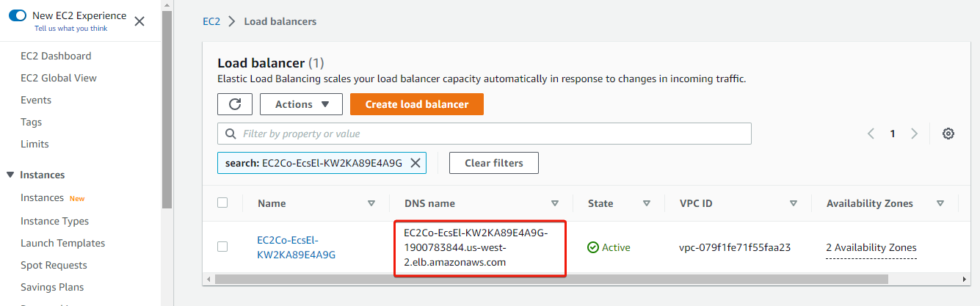980x306 pixels.
Task: Open Instance Types page
Action: [54, 221]
